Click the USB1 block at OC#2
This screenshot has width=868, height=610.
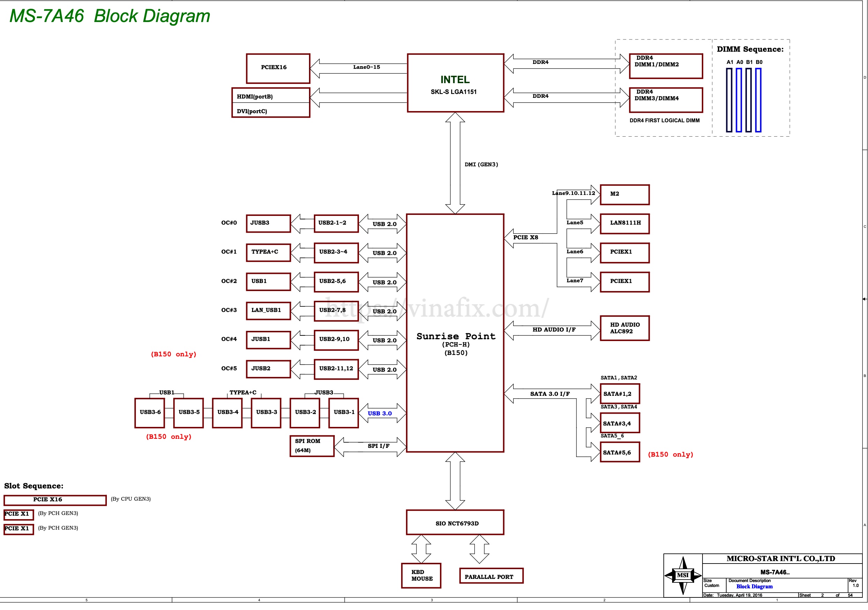point(268,282)
